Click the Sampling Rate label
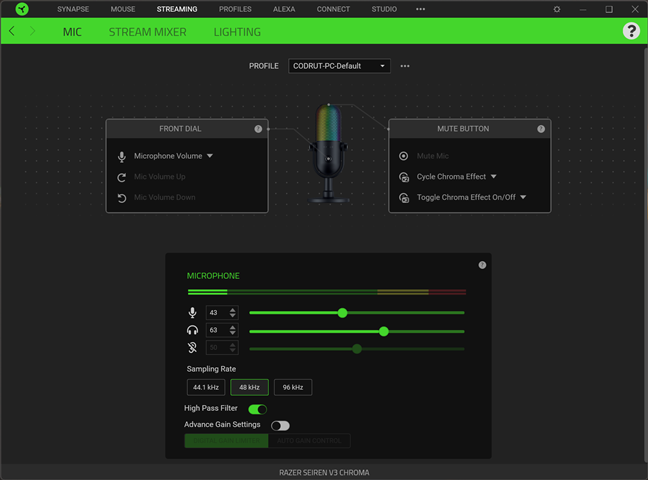 coord(211,369)
